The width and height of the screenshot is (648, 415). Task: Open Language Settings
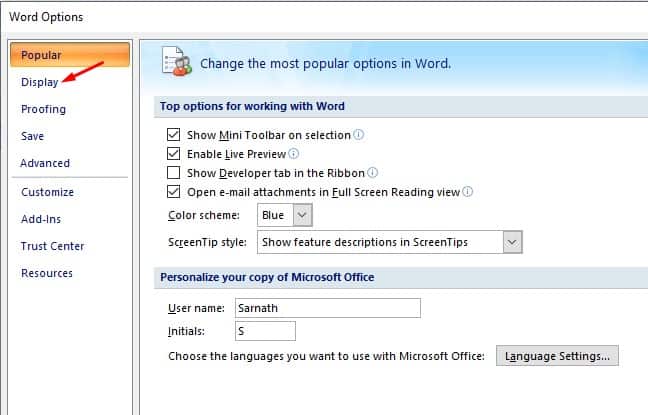pos(557,356)
